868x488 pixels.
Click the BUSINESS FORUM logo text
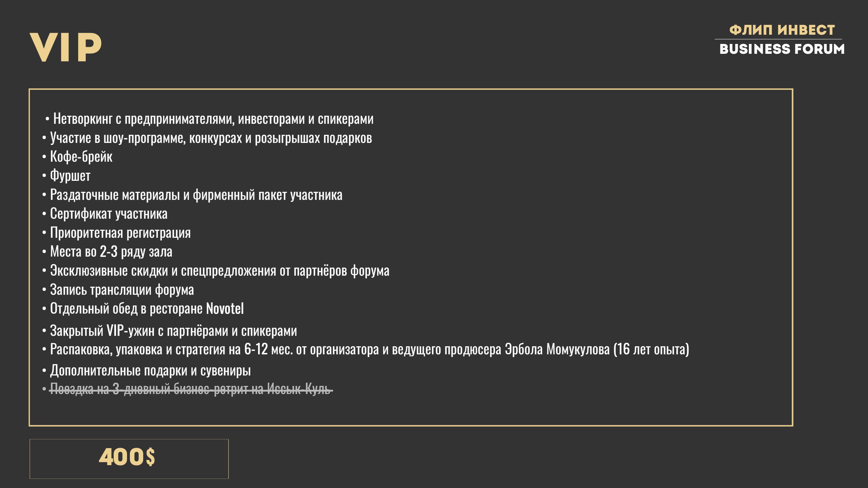coord(782,49)
